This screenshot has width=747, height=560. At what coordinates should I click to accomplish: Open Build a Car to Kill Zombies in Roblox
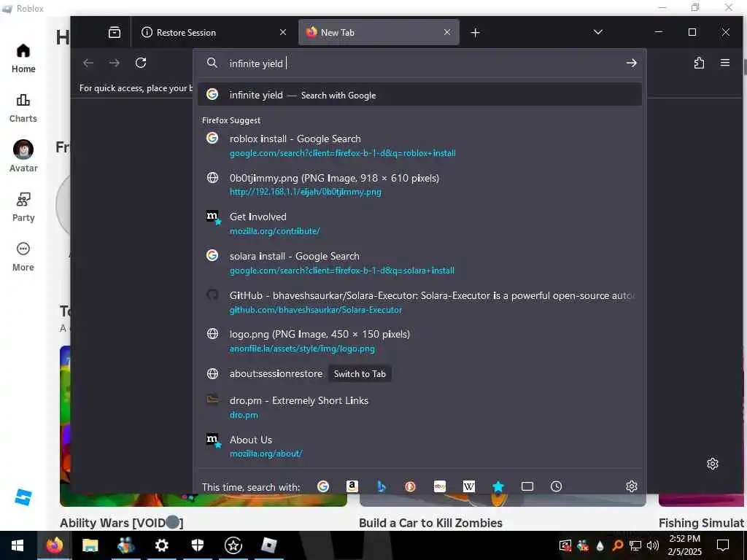tap(430, 523)
